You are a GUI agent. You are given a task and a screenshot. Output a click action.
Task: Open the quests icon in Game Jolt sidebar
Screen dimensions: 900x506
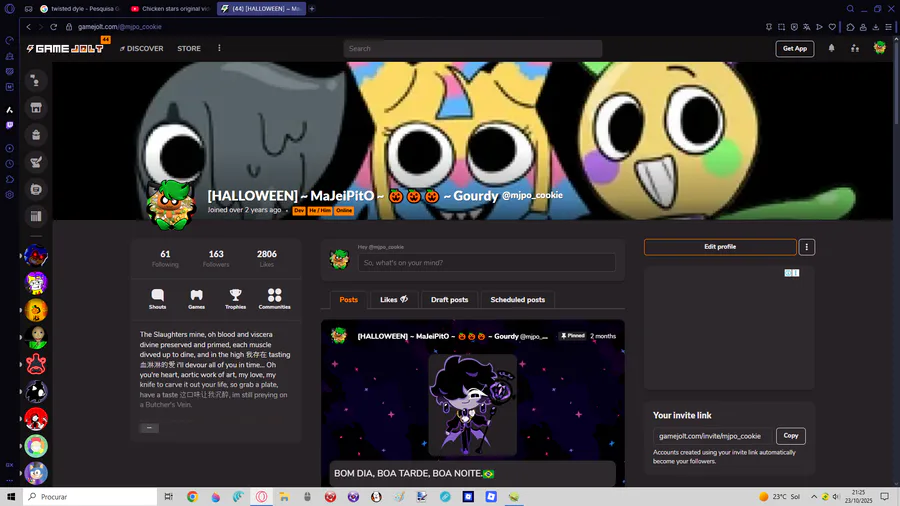coord(36,162)
